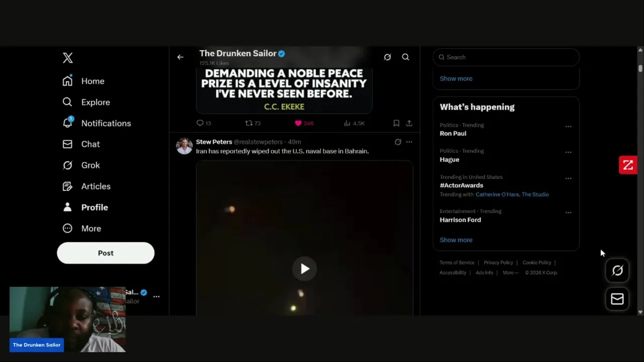
Task: Expand account menu dots near profile name
Action: point(156,297)
